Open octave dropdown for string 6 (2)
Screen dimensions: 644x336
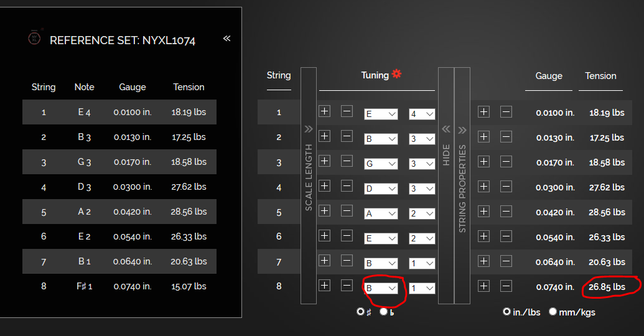pos(422,238)
